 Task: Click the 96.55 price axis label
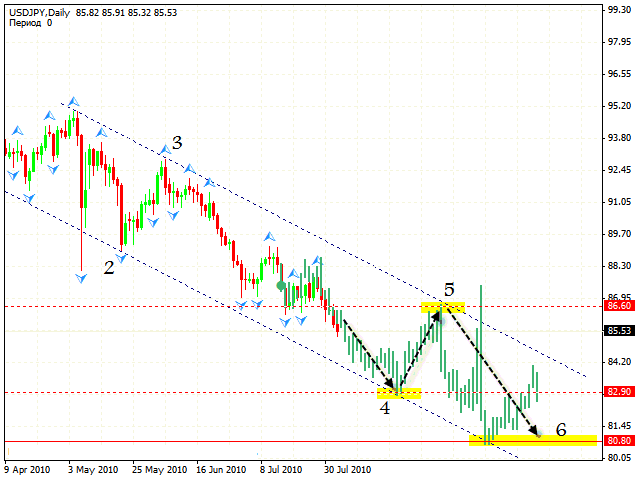point(619,74)
